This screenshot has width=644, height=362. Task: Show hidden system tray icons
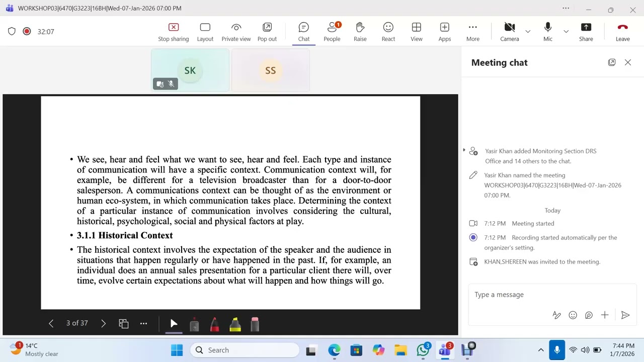541,350
